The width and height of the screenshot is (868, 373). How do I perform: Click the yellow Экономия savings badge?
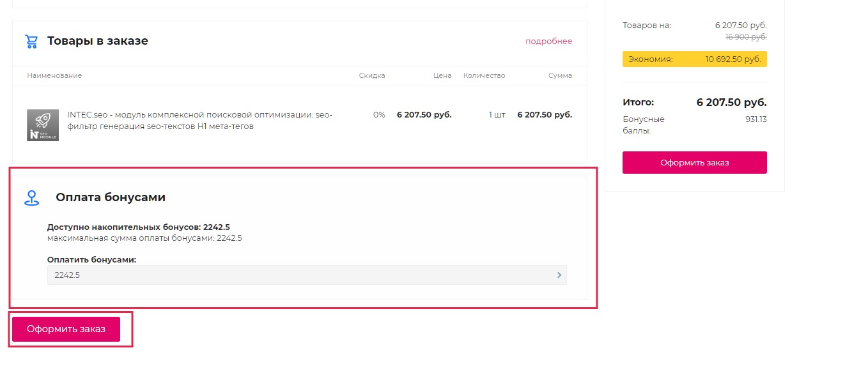(694, 59)
